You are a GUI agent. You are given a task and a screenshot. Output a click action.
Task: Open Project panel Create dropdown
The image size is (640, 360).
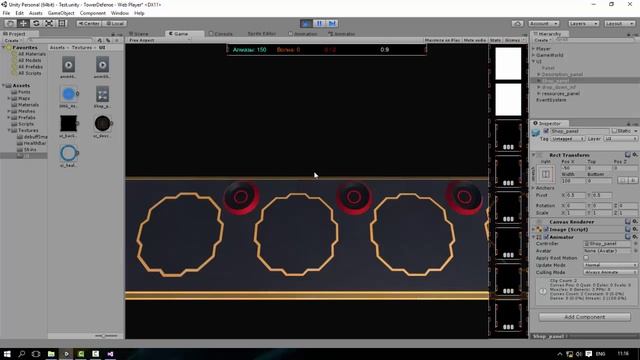(13, 40)
